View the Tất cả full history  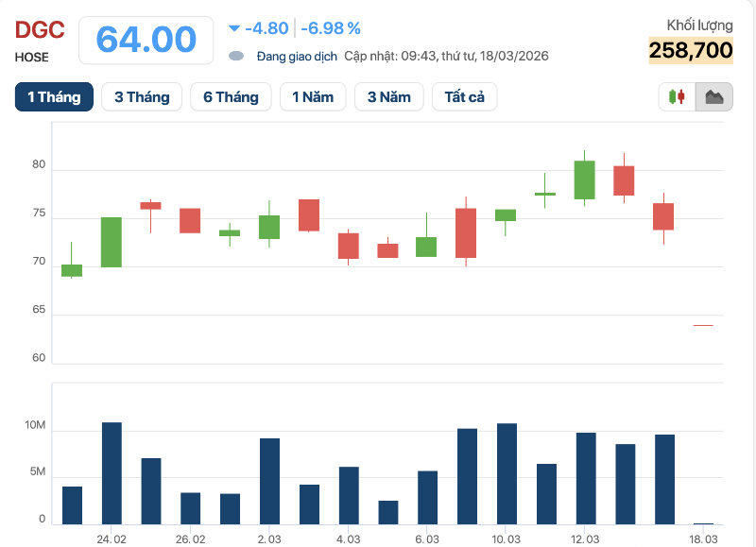[x=464, y=97]
